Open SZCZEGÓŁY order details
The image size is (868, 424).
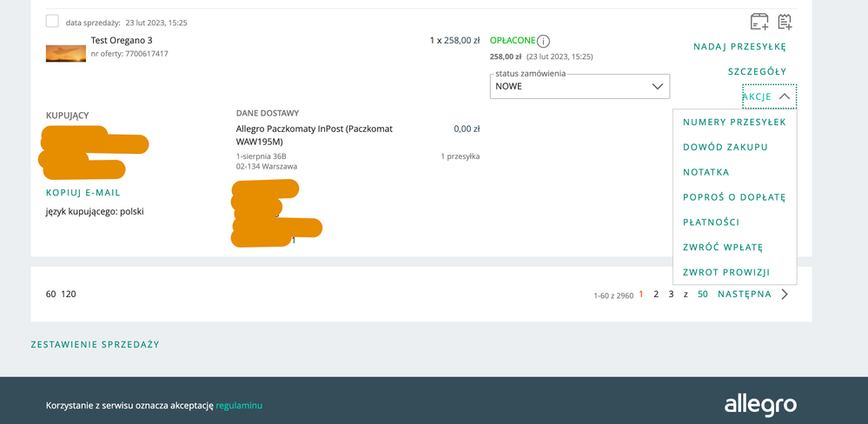click(x=757, y=71)
